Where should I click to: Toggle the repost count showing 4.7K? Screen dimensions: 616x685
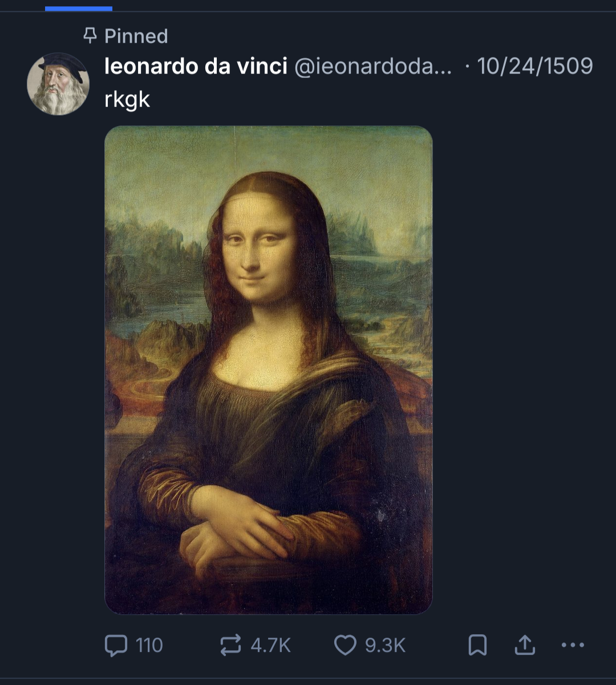271,645
